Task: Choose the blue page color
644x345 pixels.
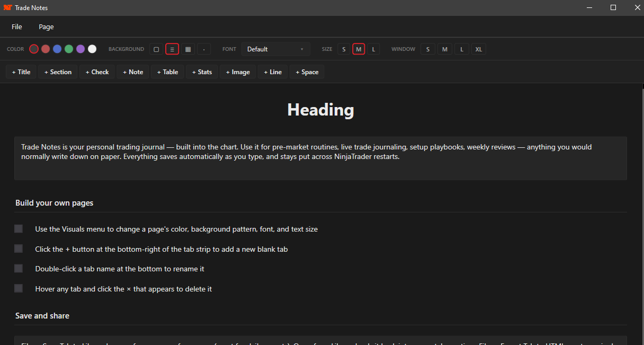Action: coord(57,49)
